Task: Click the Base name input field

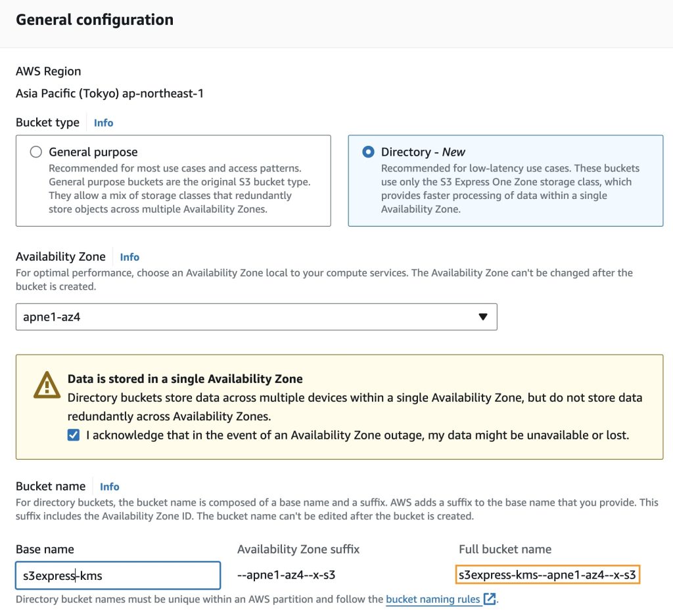Action: click(118, 576)
